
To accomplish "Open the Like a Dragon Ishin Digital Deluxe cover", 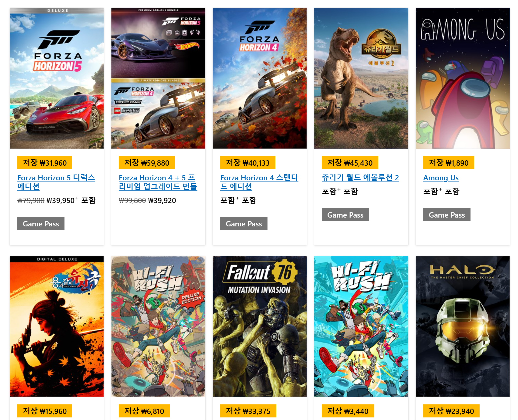I will point(57,326).
